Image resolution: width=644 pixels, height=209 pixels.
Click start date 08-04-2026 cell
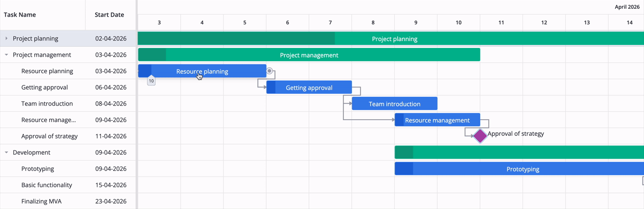tap(111, 104)
